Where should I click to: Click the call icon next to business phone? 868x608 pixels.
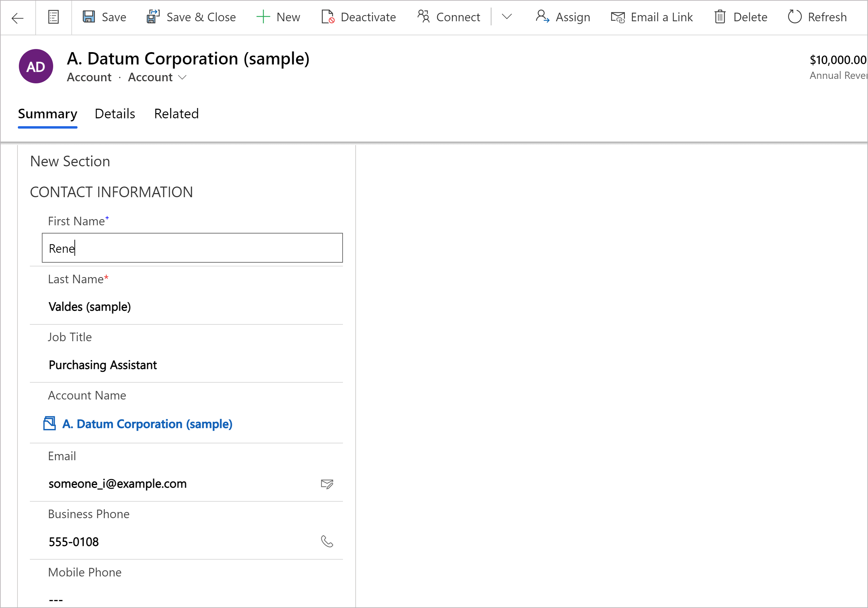click(328, 541)
